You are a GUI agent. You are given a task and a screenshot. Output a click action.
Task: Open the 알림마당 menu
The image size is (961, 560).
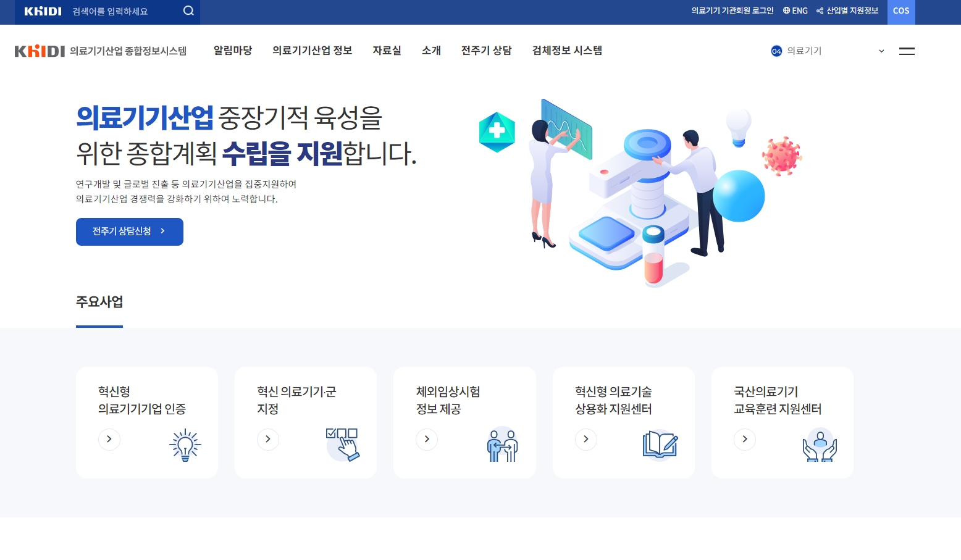point(233,51)
